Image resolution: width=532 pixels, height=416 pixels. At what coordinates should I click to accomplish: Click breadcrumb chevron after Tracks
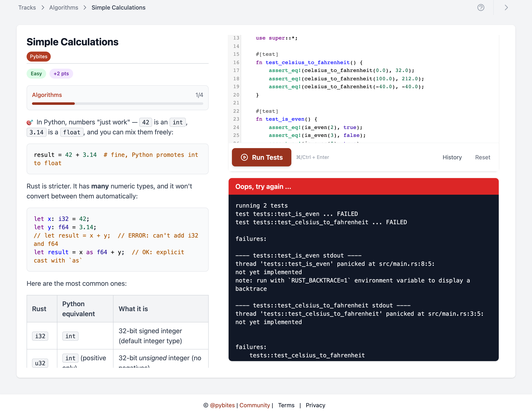coord(43,7)
